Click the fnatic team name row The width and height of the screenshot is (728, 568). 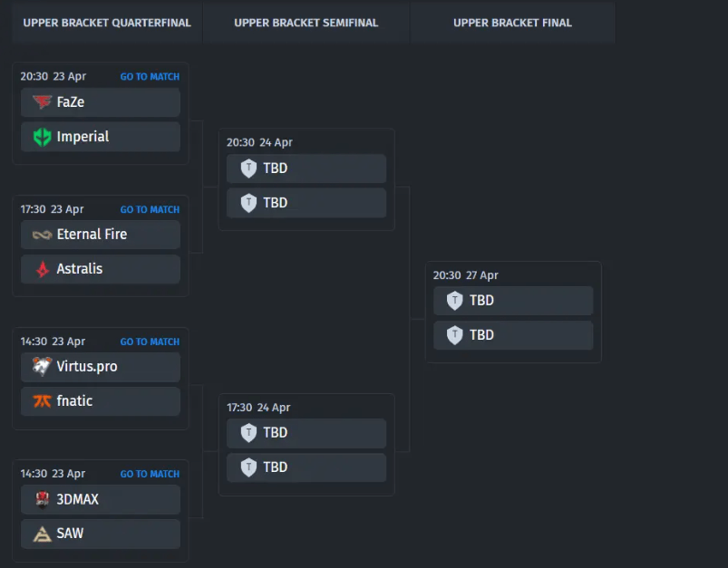click(x=100, y=401)
